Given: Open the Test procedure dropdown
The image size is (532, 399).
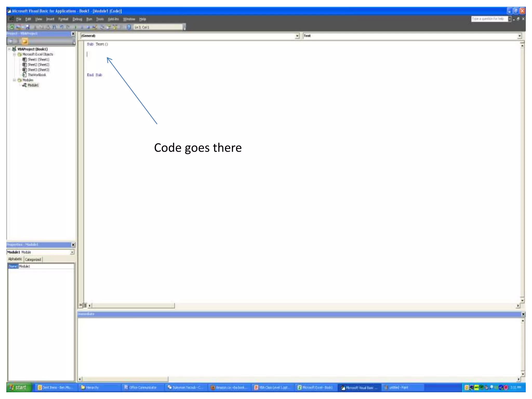Looking at the screenshot, I should [x=519, y=36].
